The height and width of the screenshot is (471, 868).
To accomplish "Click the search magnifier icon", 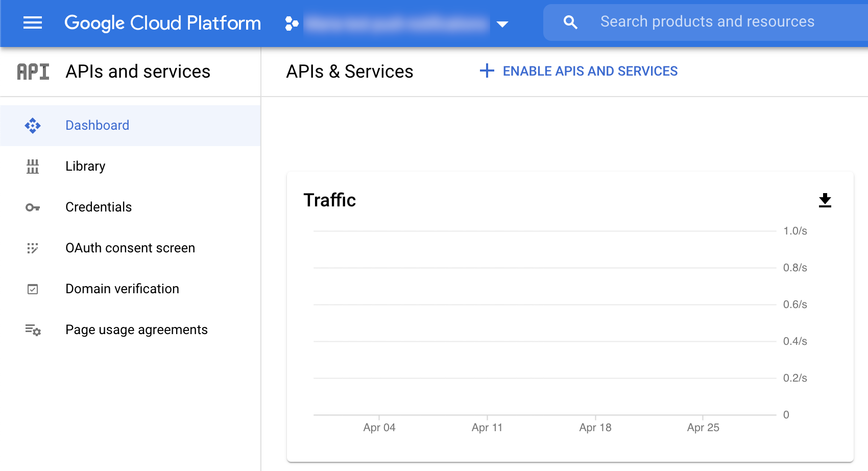I will click(x=570, y=22).
